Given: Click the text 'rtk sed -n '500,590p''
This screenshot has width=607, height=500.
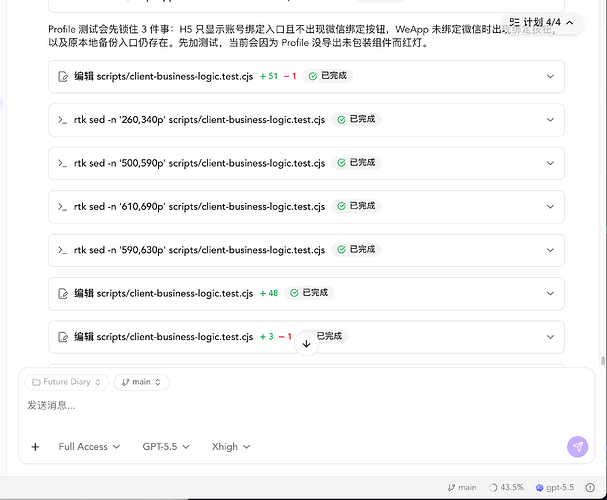Looking at the screenshot, I should [x=120, y=163].
